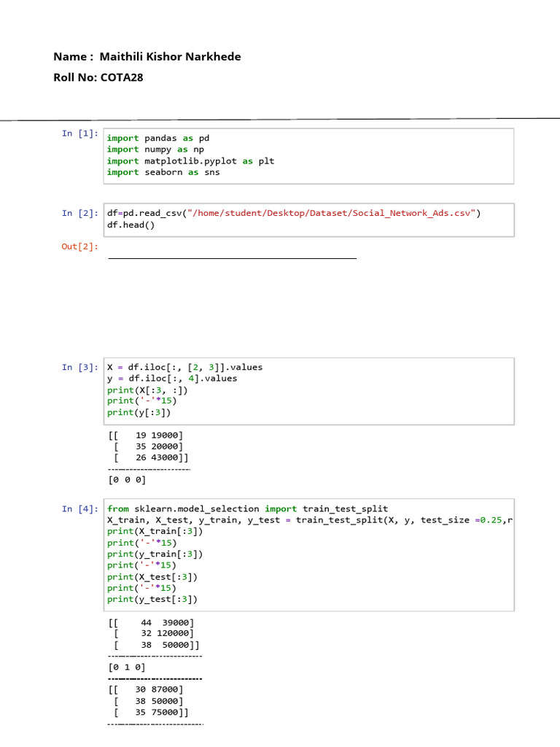Image resolution: width=560 pixels, height=747 pixels.
Task: Click the [0 0 0] output
Action: pos(127,480)
